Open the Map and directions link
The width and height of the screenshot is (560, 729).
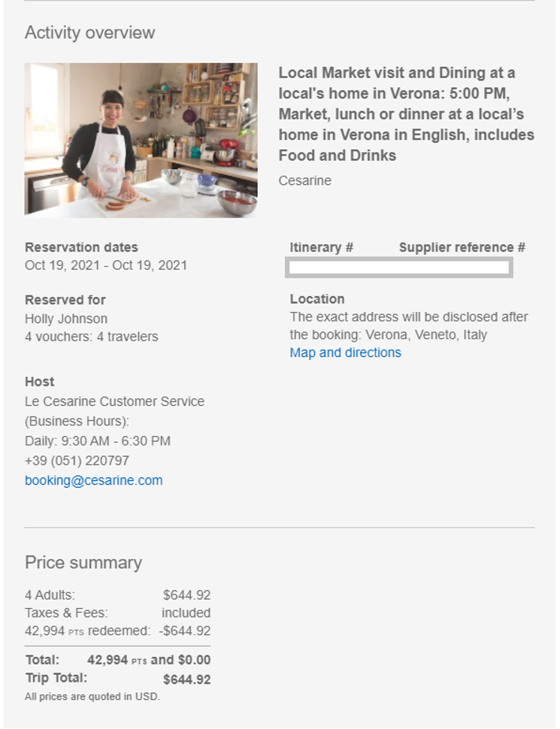coord(345,352)
